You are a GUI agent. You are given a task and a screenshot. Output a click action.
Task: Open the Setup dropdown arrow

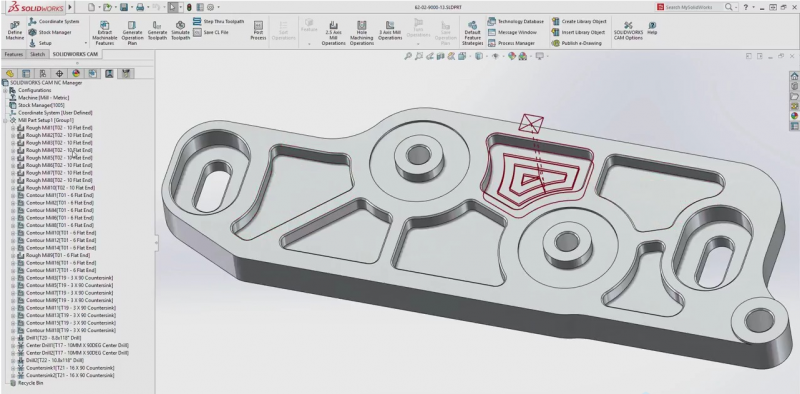point(86,43)
